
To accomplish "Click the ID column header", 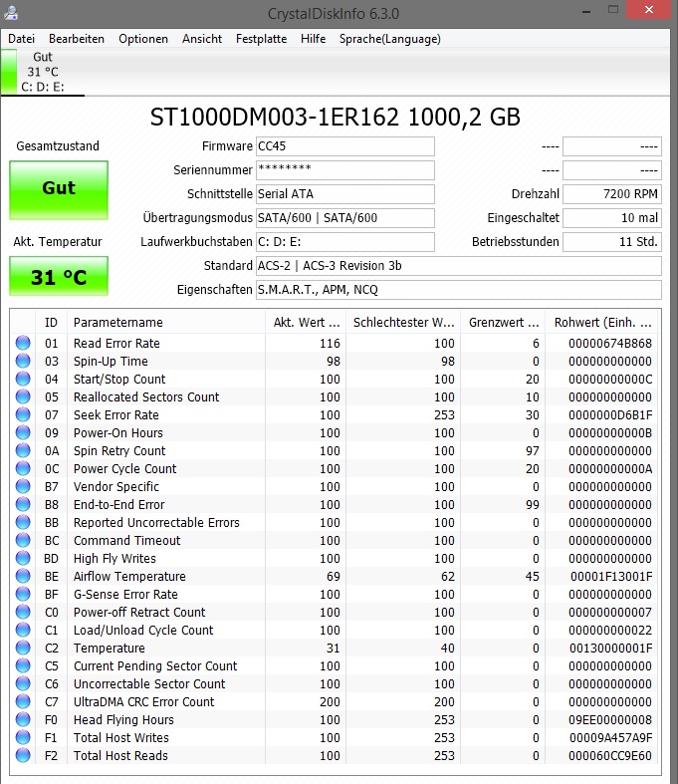I will 51,323.
